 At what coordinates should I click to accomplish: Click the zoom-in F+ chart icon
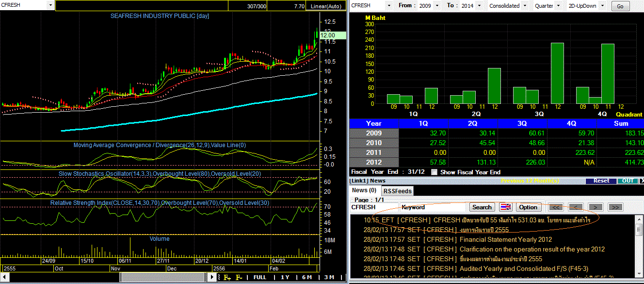pyautogui.click(x=227, y=277)
